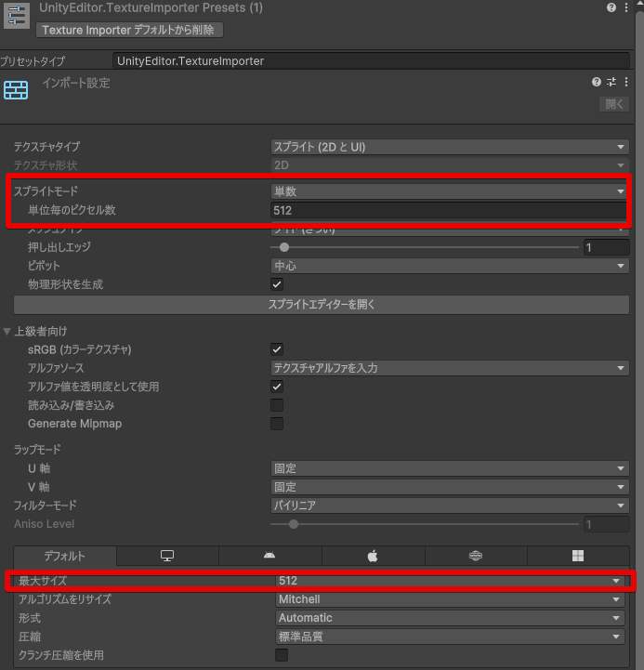This screenshot has height=670, width=644.
Task: Collapse the 上級者向け section
Action: point(7,331)
